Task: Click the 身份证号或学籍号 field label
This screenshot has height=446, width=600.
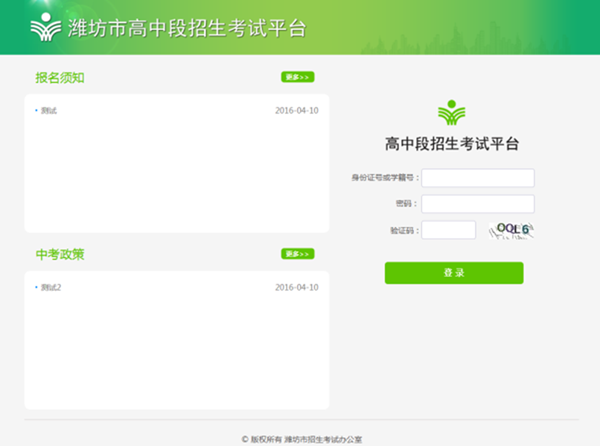Action: 382,178
